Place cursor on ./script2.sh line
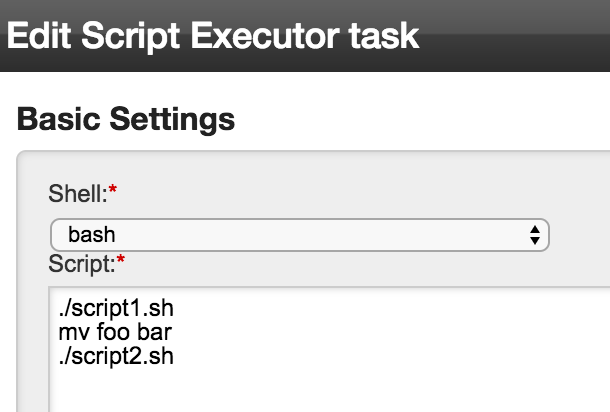Screen dimensions: 610x412 (116, 357)
